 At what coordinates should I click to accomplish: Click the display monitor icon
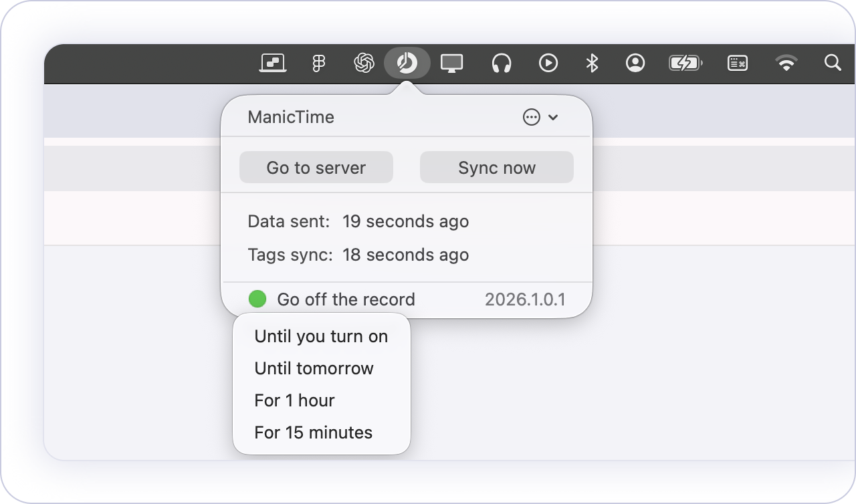pos(451,64)
